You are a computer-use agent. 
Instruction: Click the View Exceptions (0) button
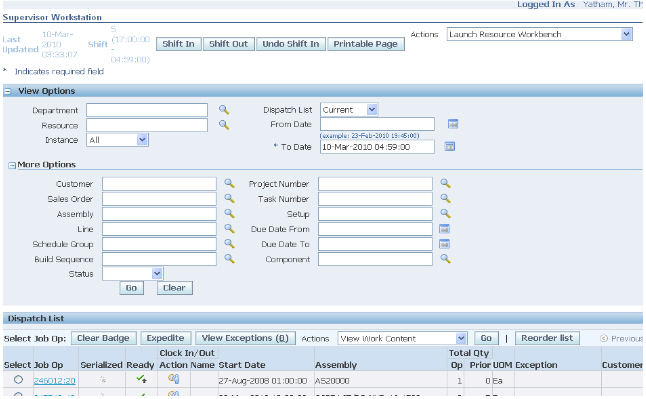(245, 338)
